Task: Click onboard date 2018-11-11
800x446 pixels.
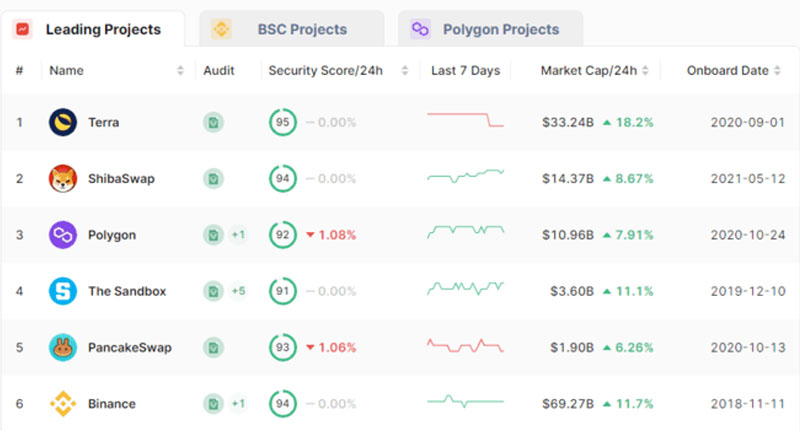Action: 748,404
